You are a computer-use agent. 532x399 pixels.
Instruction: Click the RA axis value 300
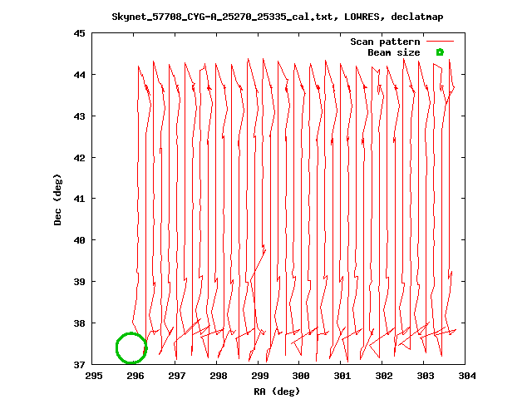301,376
